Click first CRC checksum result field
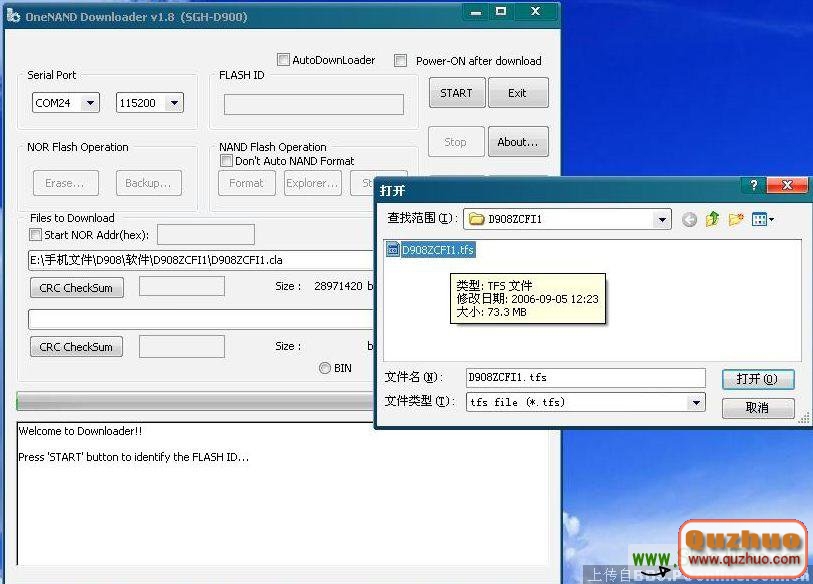 [181, 286]
